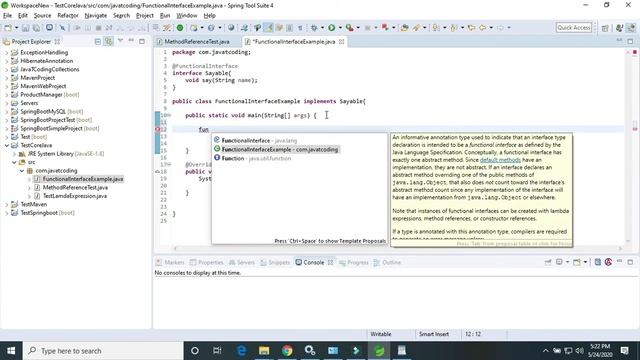Click the Open Console icon in Console view
The image size is (640, 360).
577,262
